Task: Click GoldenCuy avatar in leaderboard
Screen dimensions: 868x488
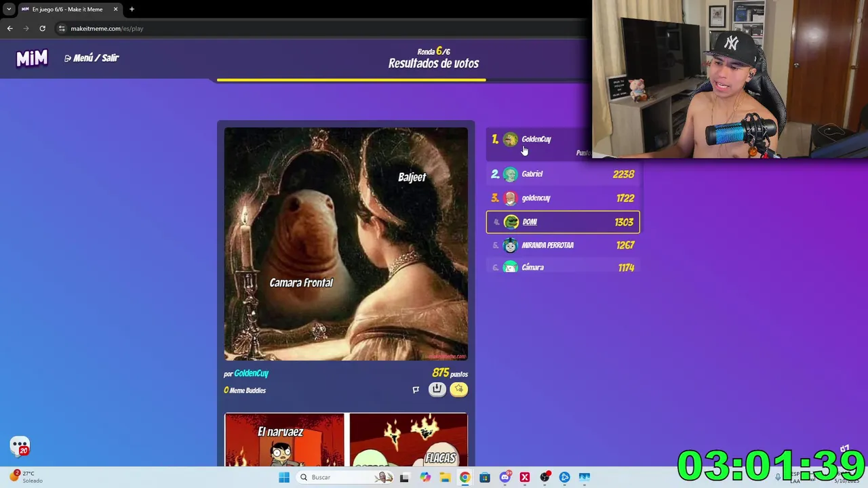Action: click(x=511, y=140)
